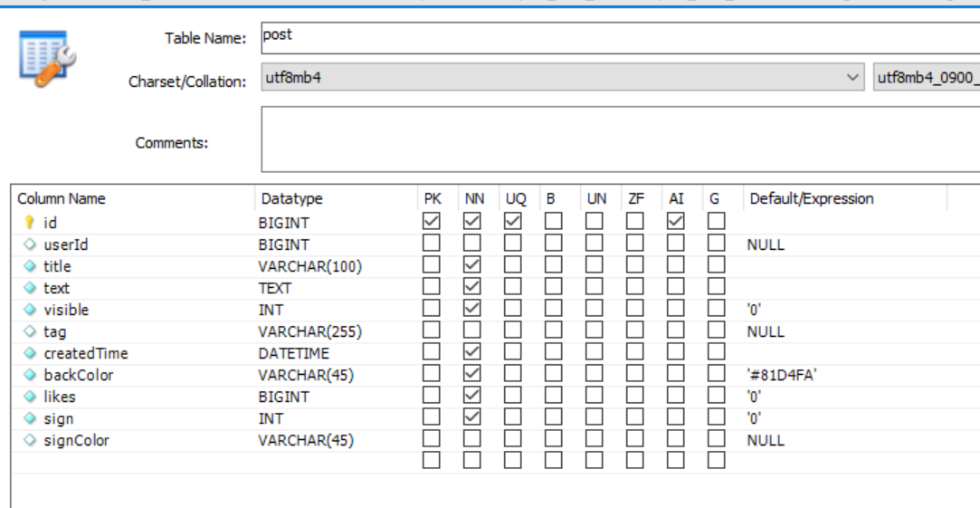
Task: Open the utf8mb4_0900 collation dropdown
Action: [x=927, y=77]
